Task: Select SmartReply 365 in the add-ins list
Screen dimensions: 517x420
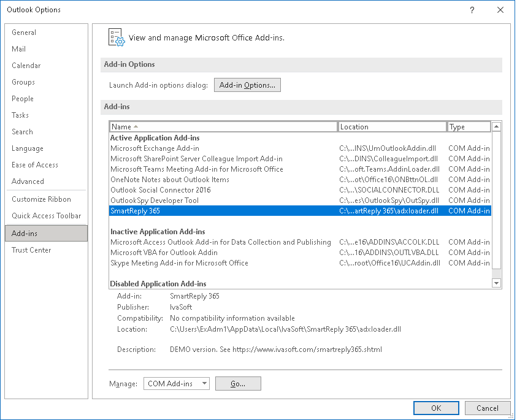Action: [245, 210]
